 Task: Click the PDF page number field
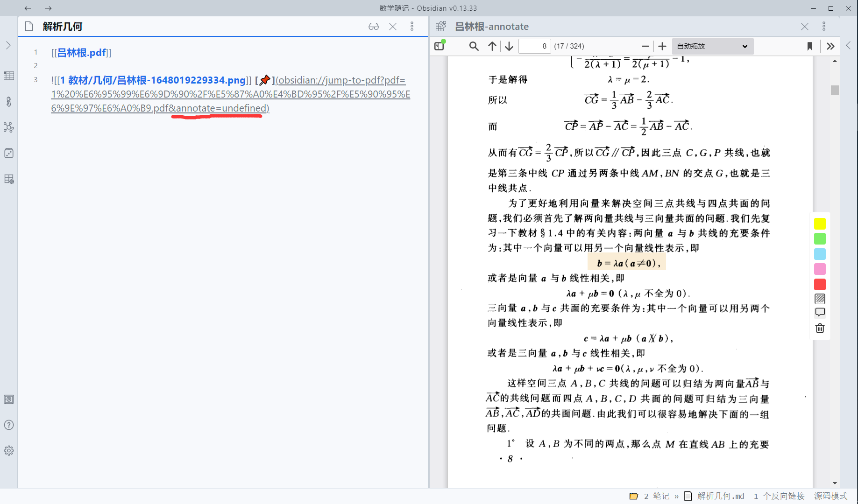pos(535,46)
